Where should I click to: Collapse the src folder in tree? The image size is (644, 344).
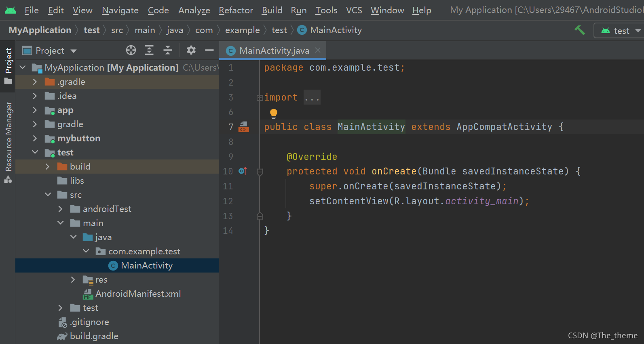(48, 195)
